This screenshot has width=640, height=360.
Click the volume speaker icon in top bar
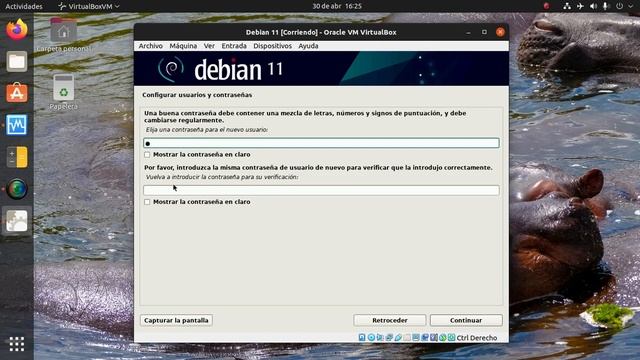click(593, 6)
